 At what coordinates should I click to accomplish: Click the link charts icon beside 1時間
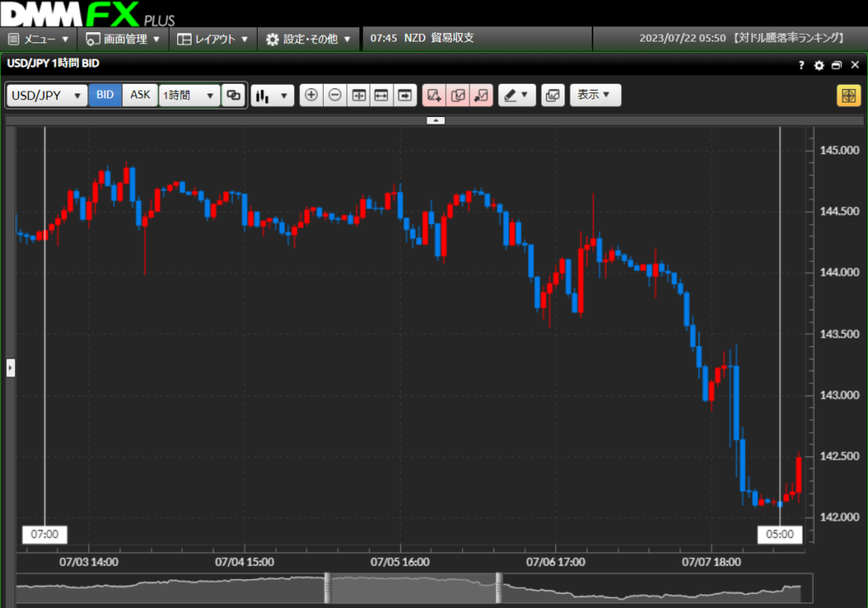pos(233,95)
